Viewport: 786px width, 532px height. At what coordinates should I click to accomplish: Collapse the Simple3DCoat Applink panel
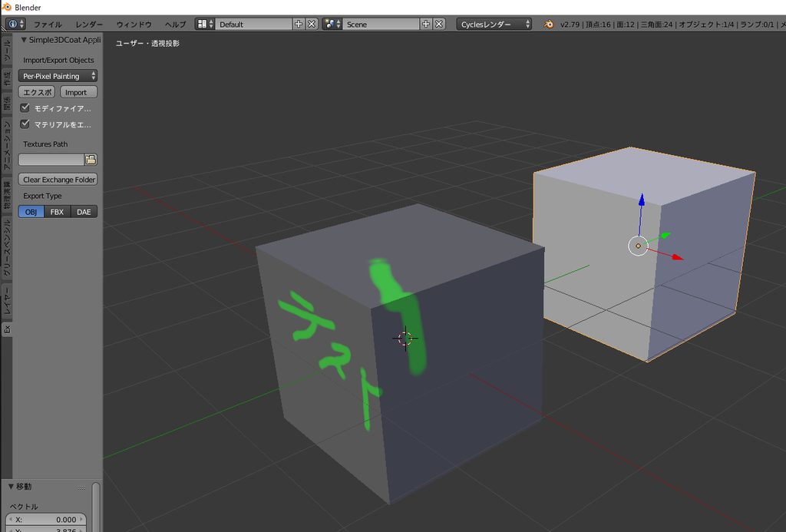coord(24,40)
